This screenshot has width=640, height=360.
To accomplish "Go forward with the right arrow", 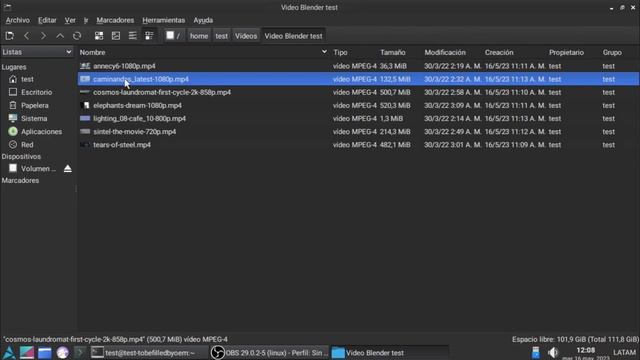I will point(43,36).
